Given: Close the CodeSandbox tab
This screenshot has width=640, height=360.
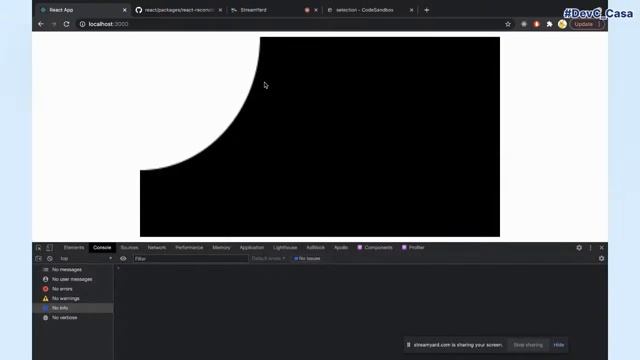Looking at the screenshot, I should (411, 10).
